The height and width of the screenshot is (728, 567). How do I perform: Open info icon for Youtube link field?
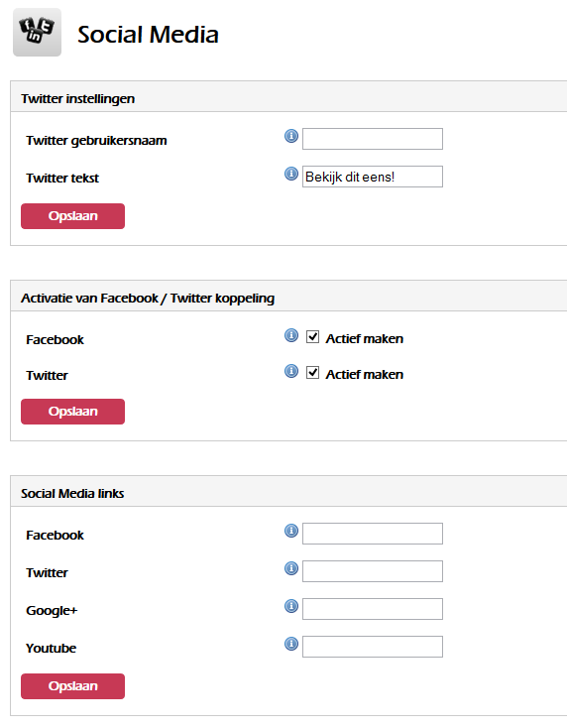point(291,644)
